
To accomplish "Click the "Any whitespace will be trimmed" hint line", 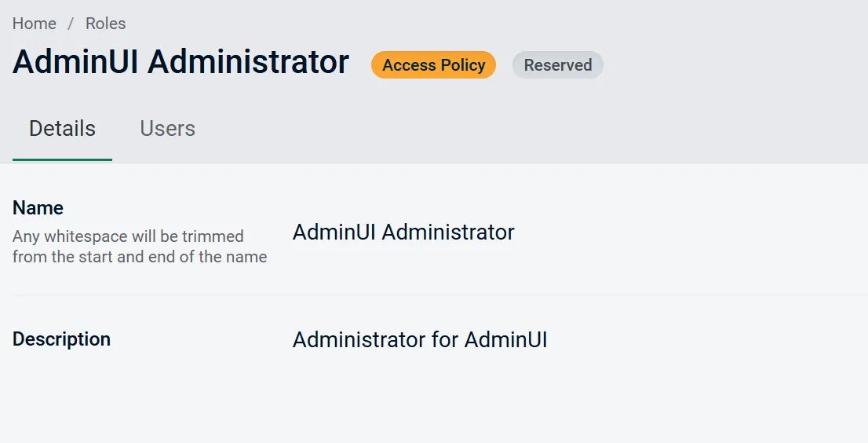I will coord(128,236).
